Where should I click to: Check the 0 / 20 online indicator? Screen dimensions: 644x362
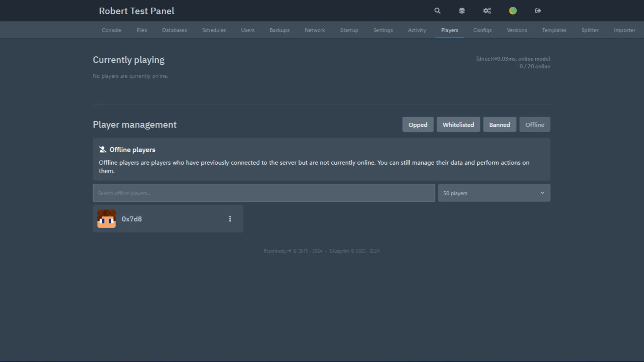click(535, 66)
